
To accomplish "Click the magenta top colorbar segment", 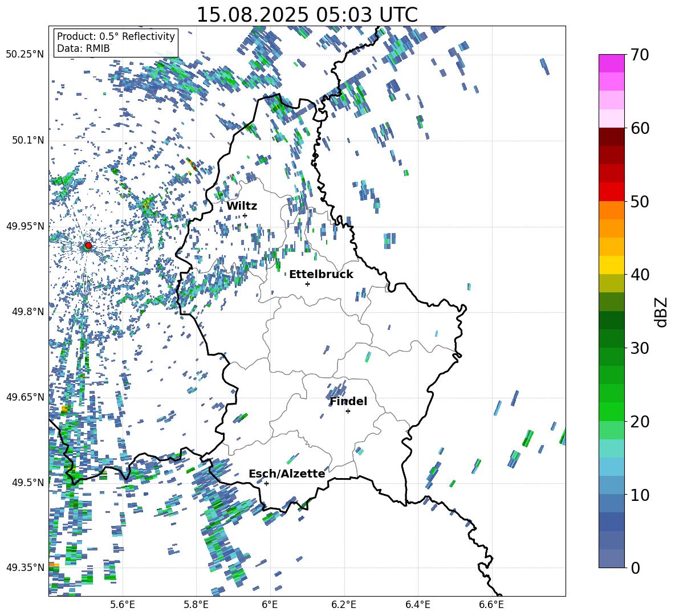I will [x=611, y=63].
